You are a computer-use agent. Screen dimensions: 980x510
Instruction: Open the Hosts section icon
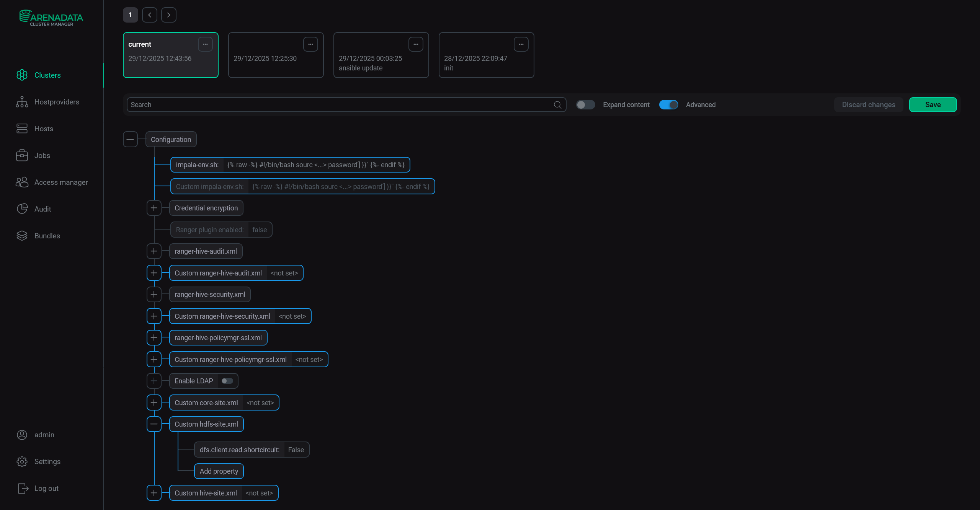[22, 129]
